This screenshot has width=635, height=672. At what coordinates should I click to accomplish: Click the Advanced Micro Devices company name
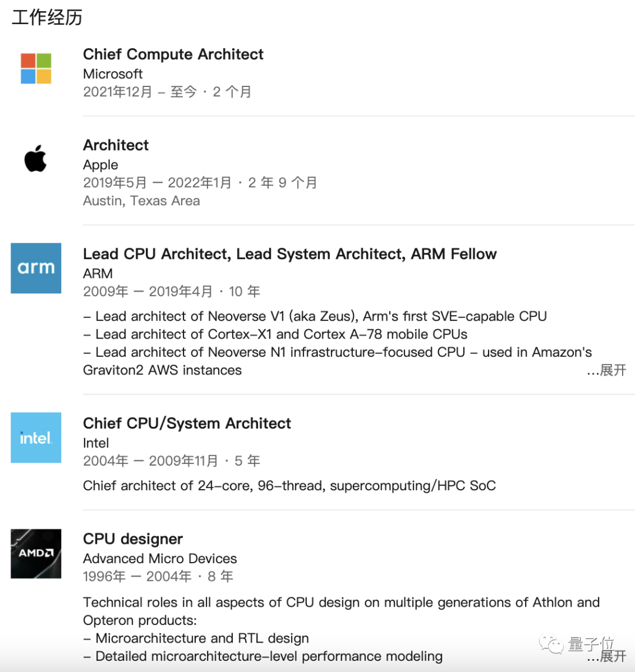160,559
